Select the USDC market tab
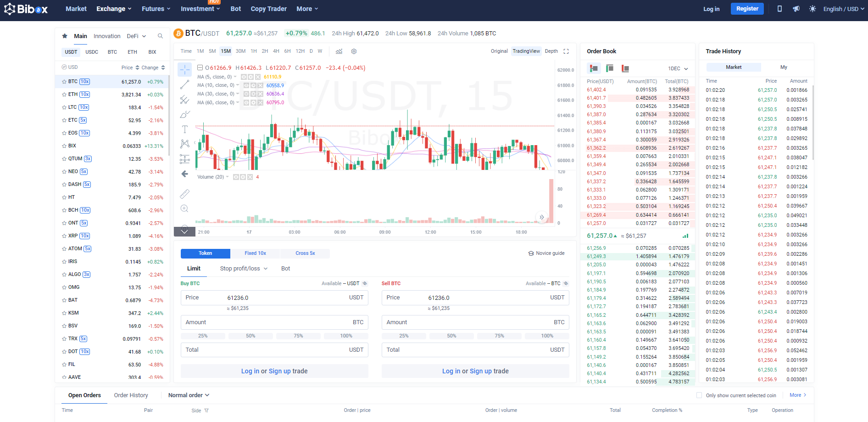The width and height of the screenshot is (868, 422). pyautogui.click(x=92, y=52)
